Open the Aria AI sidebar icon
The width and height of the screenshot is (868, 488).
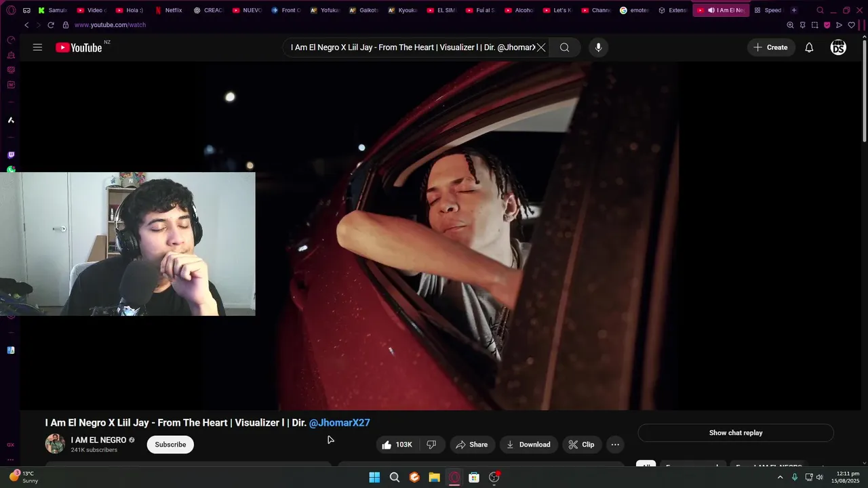11,120
